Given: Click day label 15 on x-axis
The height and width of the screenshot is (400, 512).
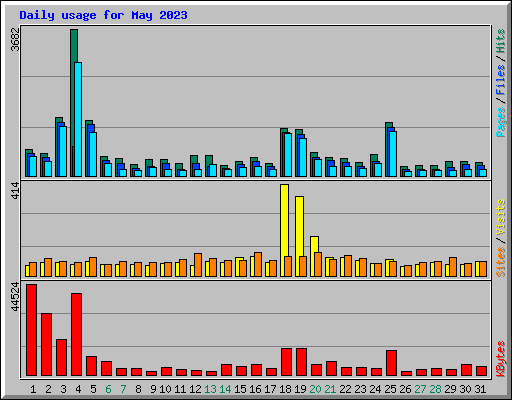Looking at the screenshot, I should (x=240, y=389).
